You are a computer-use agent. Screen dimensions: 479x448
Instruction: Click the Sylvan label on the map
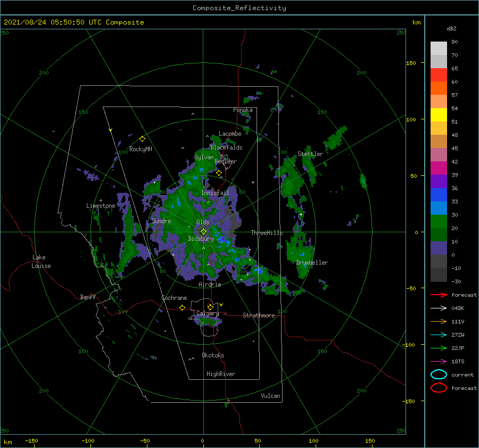pos(204,157)
